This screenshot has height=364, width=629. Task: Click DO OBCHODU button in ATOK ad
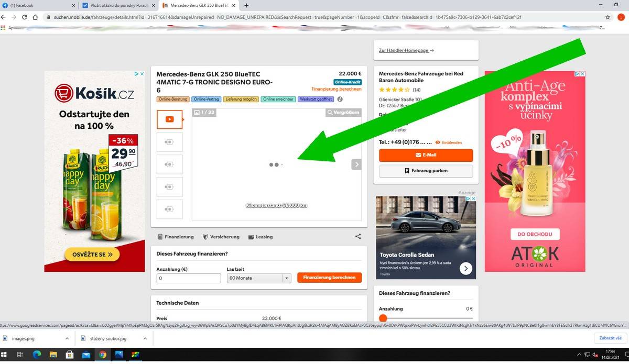[x=535, y=234]
